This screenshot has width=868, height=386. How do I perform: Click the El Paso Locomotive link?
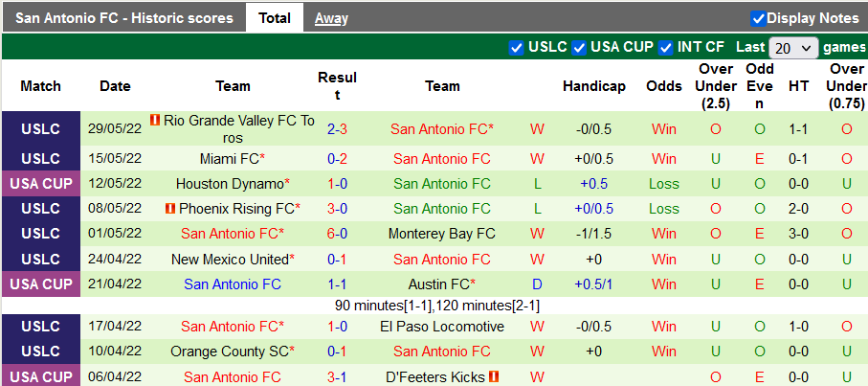click(x=441, y=327)
